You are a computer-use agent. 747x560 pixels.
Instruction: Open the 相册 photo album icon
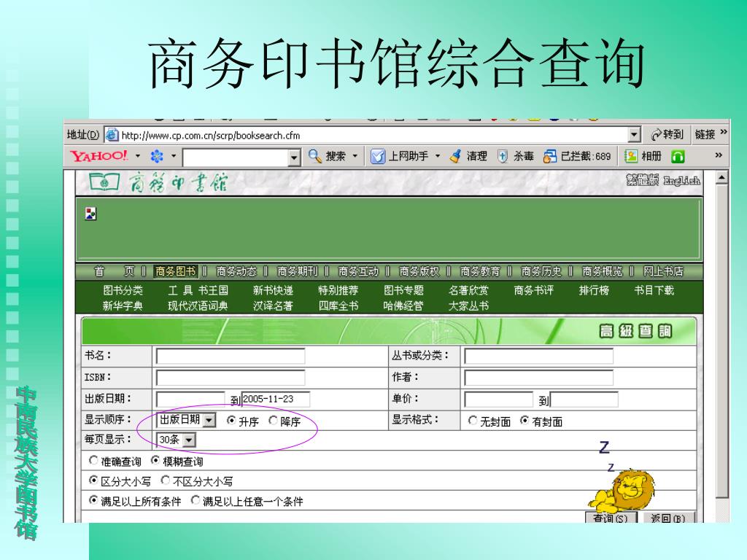pos(631,156)
